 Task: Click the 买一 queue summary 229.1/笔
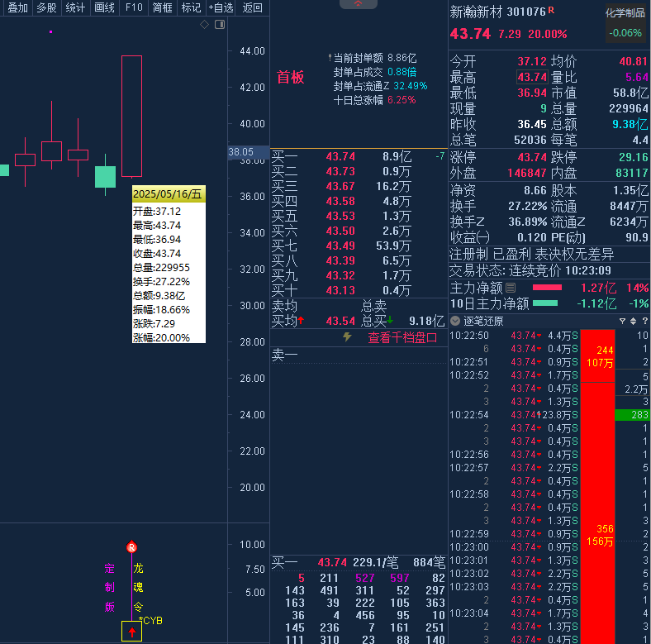tap(376, 562)
